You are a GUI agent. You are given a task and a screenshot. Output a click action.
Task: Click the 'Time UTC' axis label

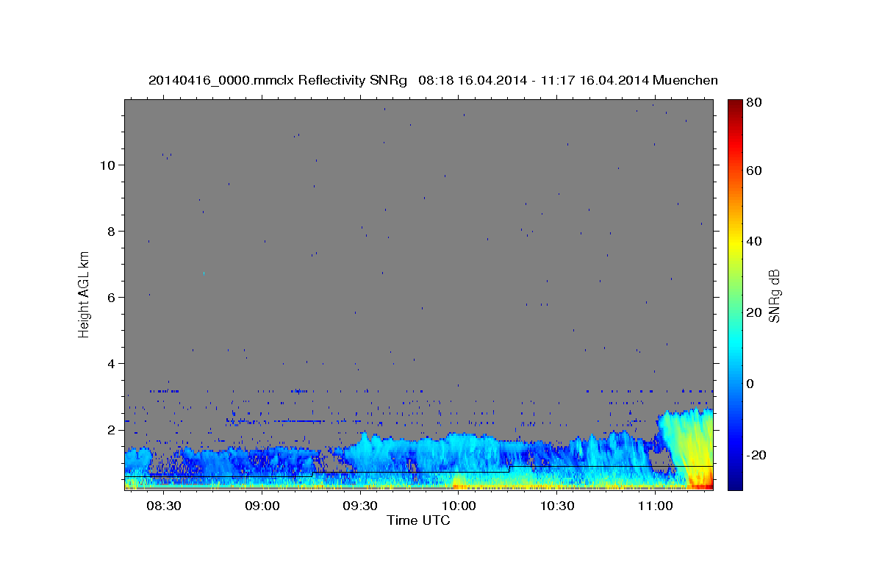coord(418,520)
